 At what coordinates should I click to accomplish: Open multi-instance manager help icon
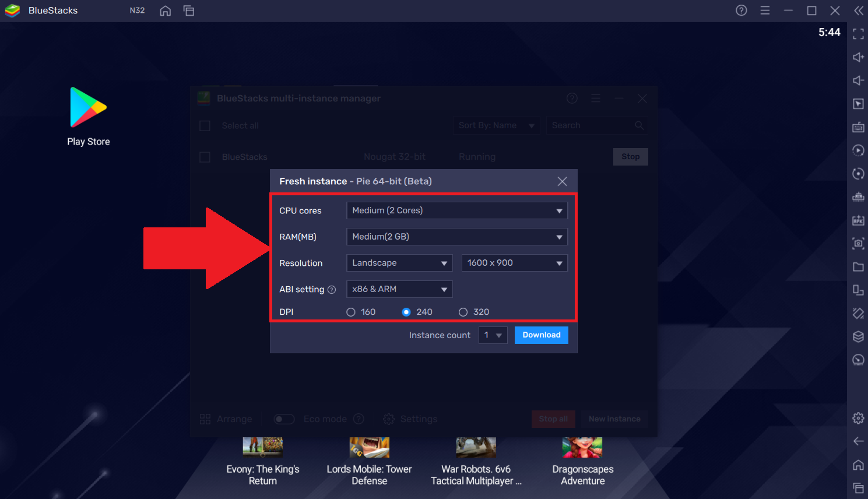(x=572, y=99)
